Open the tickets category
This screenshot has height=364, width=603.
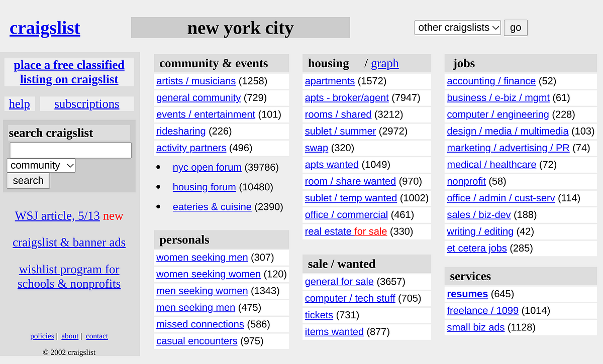coord(319,315)
